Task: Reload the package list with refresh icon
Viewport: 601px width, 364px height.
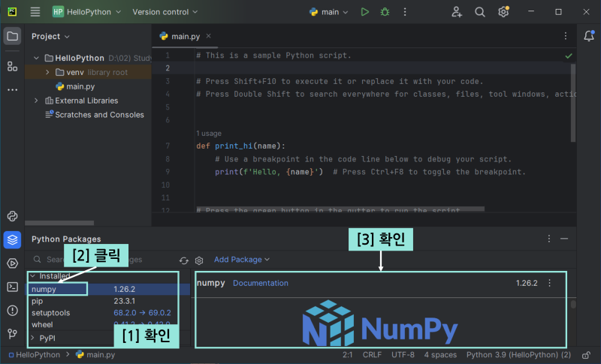Action: click(184, 260)
